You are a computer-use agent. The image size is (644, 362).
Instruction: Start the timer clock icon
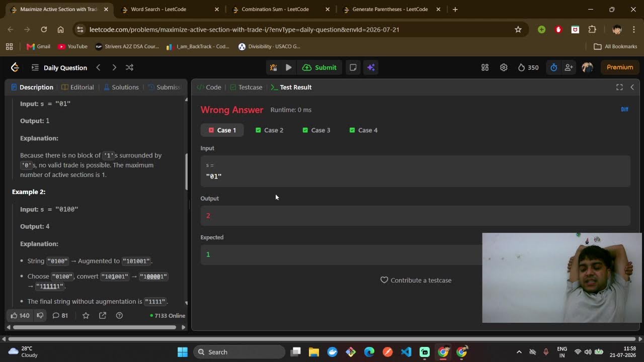[553, 67]
